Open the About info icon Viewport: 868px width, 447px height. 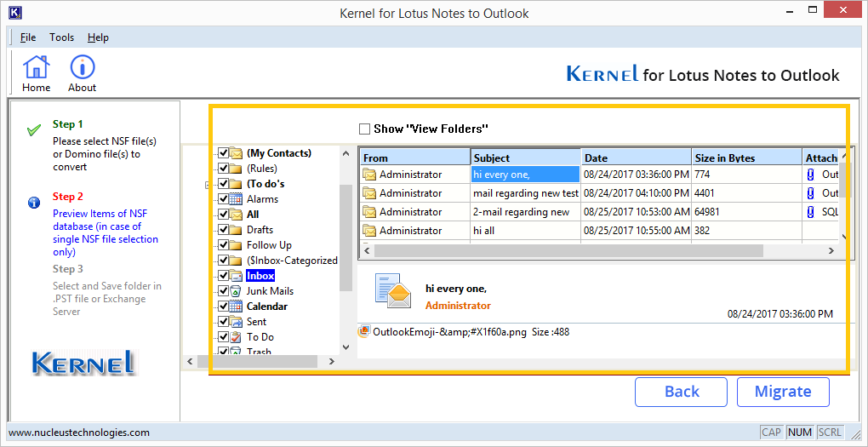click(82, 67)
